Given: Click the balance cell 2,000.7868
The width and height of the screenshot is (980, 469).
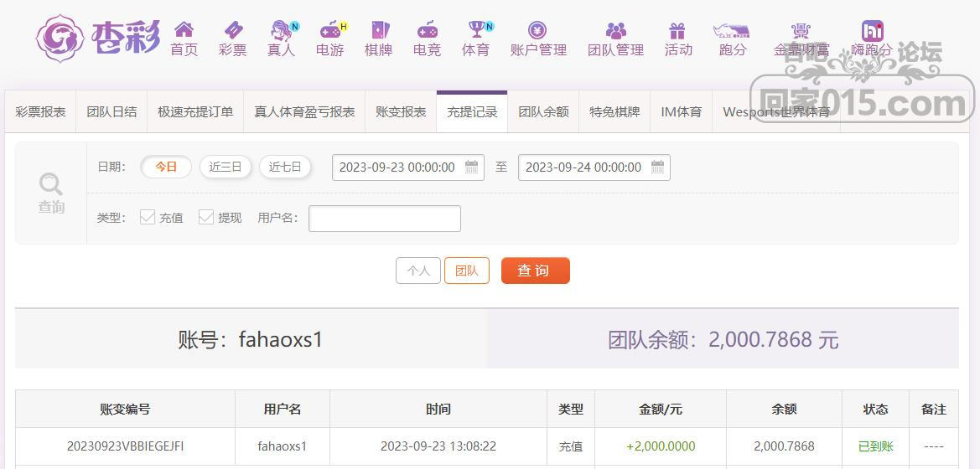Looking at the screenshot, I should (x=784, y=446).
